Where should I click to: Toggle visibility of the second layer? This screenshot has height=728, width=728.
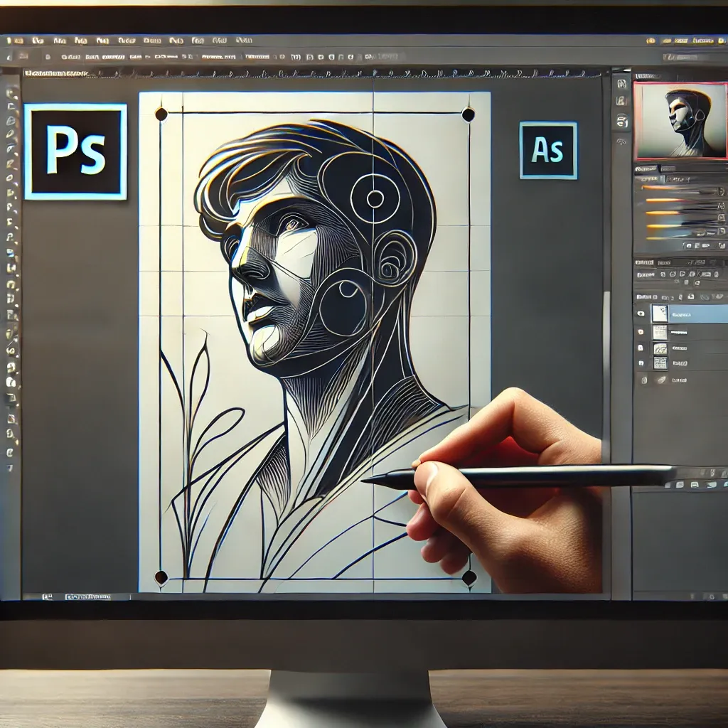pos(641,331)
